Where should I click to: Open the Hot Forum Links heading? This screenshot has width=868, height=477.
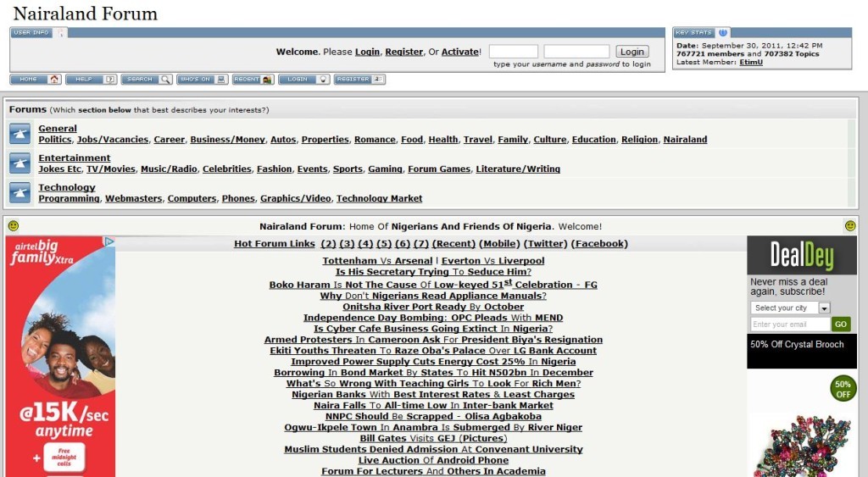tap(275, 243)
